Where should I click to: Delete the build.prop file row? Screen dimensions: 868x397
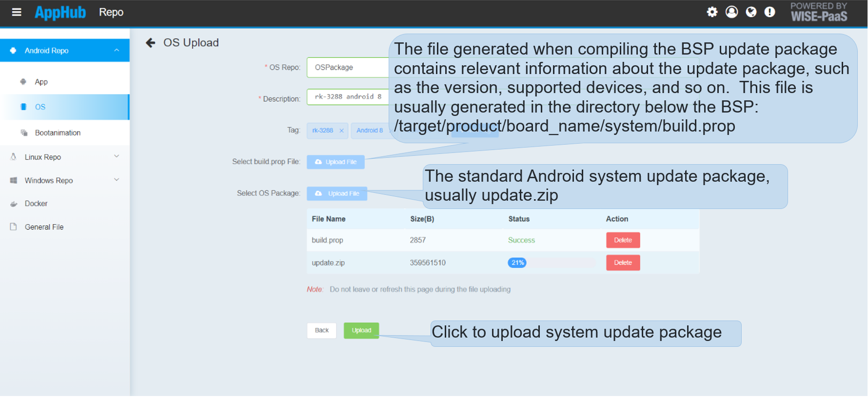623,240
